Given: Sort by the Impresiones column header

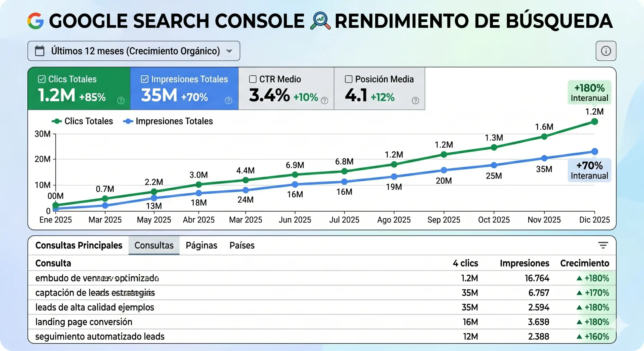Looking at the screenshot, I should point(525,263).
